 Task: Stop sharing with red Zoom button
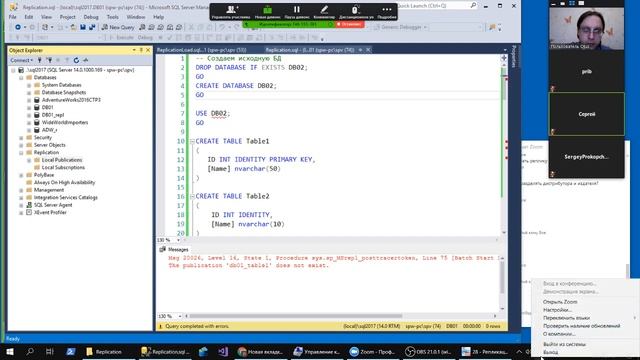click(x=350, y=24)
